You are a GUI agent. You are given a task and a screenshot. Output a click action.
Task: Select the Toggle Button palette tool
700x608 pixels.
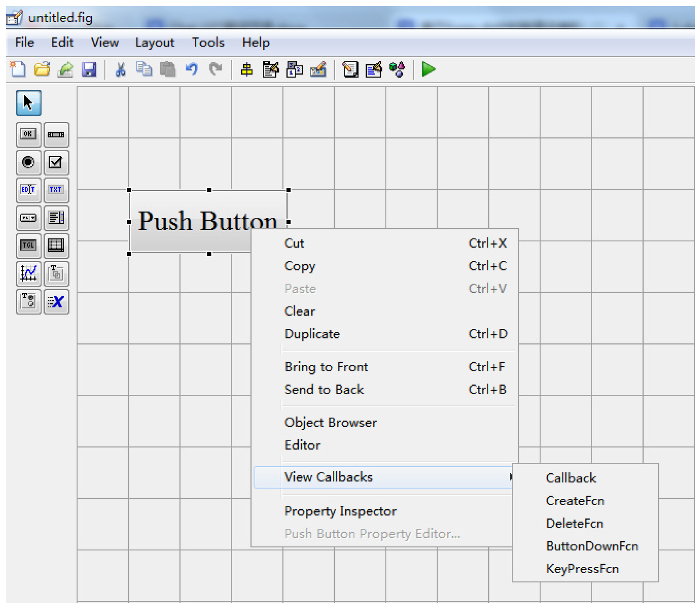click(28, 246)
